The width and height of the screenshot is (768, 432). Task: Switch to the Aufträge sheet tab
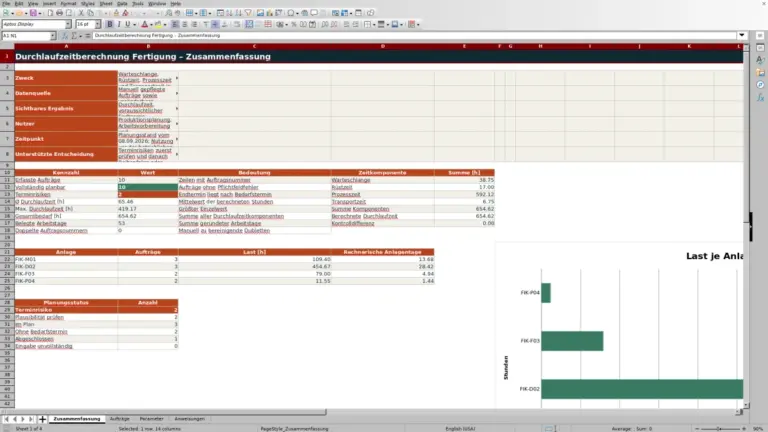click(x=120, y=419)
